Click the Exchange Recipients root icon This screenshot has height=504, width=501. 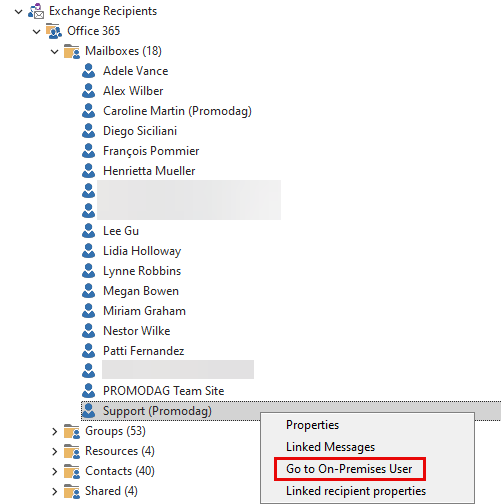36,11
